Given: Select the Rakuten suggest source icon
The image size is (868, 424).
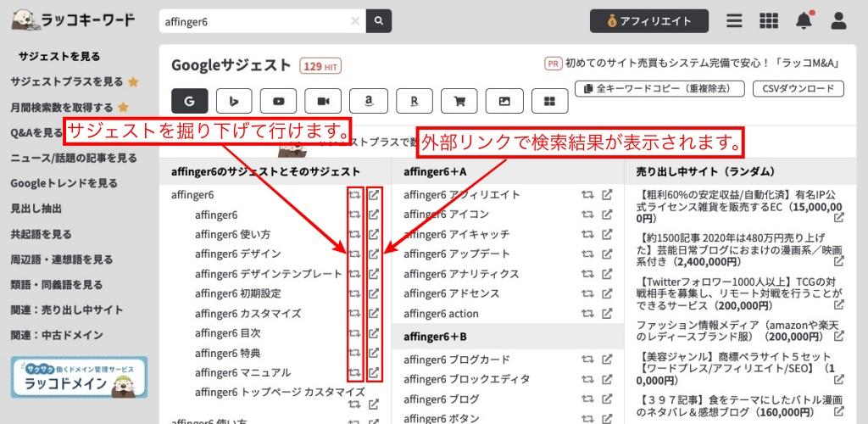Looking at the screenshot, I should pos(414,101).
